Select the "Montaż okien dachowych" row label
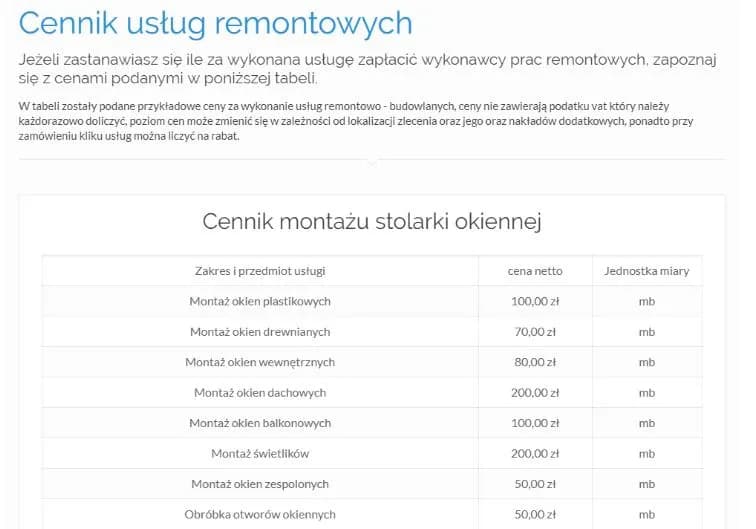 coord(260,393)
